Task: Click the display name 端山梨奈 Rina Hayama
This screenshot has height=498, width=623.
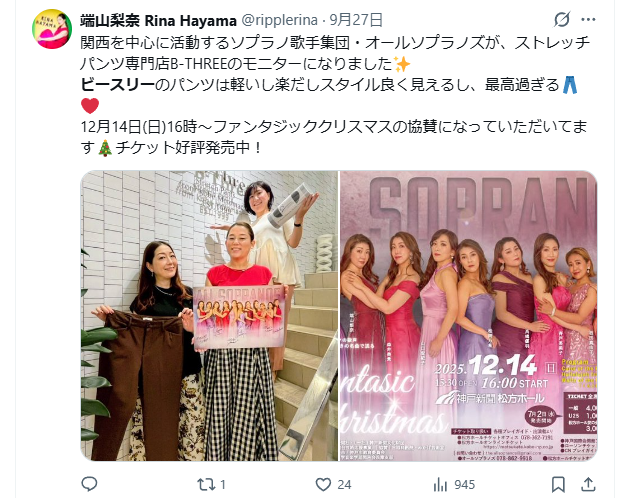Action: (x=159, y=20)
